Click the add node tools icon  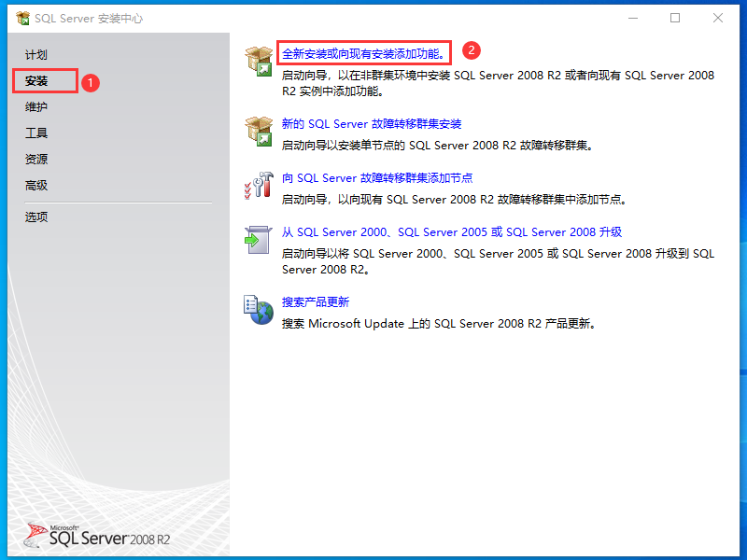pyautogui.click(x=259, y=186)
